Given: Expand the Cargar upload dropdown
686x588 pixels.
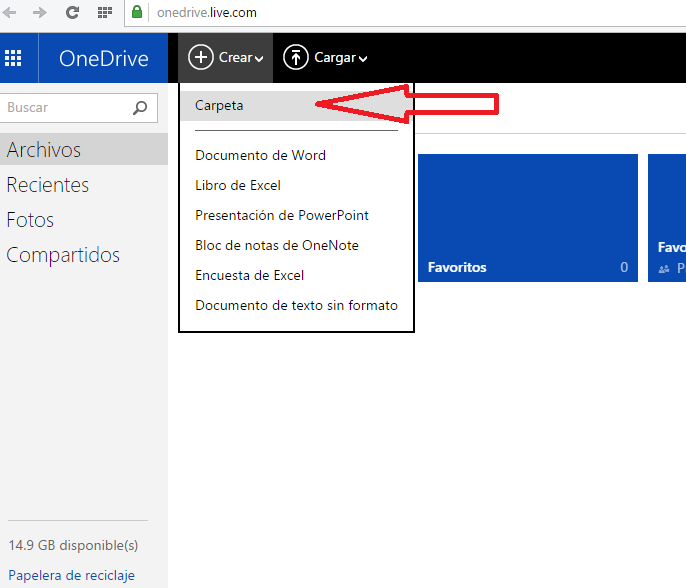Looking at the screenshot, I should pos(326,58).
